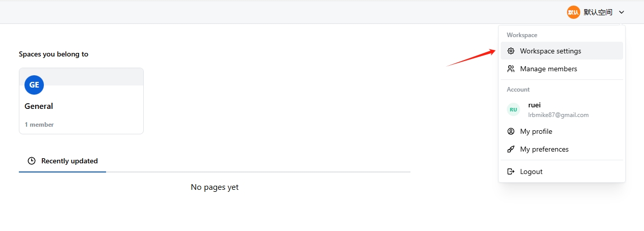644x231 pixels.
Task: Open the General space title link
Action: coord(39,106)
